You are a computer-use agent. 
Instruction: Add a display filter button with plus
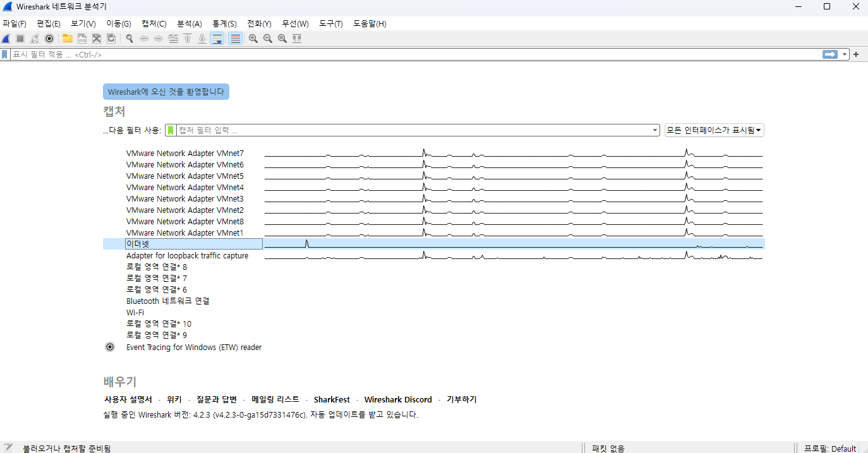(856, 54)
